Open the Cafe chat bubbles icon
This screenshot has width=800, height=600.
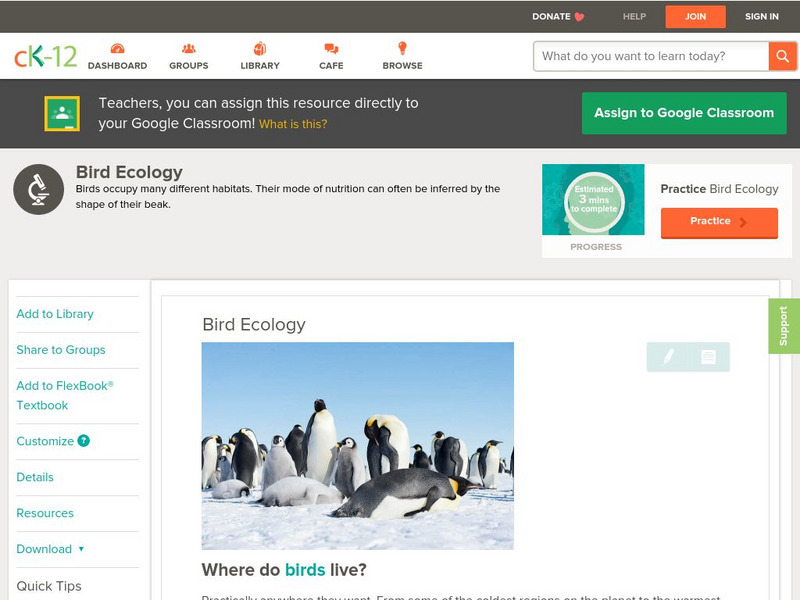[x=331, y=48]
